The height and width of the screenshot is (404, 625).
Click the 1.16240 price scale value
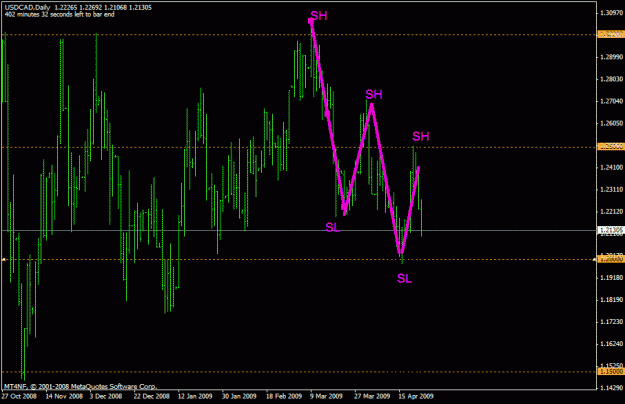click(x=611, y=344)
